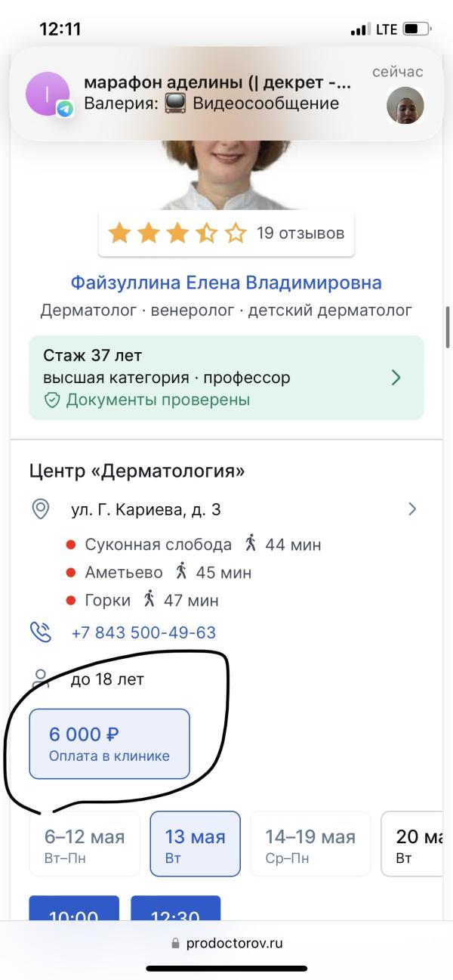Select the 14–19 мая date range
Image resolution: width=453 pixels, height=980 pixels.
pyautogui.click(x=310, y=843)
